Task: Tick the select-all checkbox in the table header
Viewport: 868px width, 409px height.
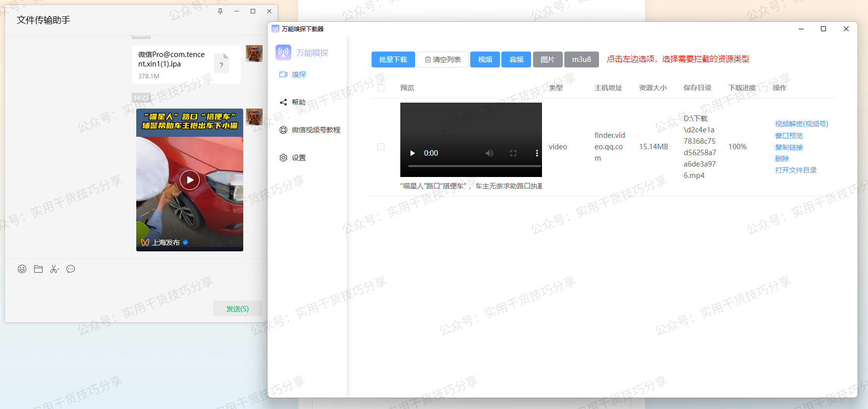Action: [x=381, y=88]
